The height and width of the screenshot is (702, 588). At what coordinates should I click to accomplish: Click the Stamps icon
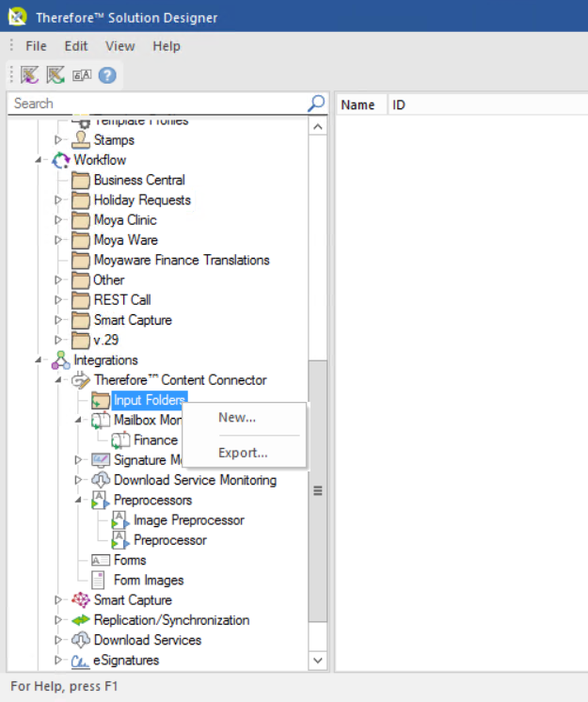tap(81, 139)
